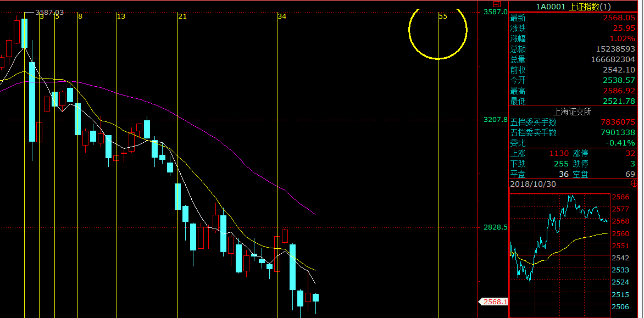Click the previous close 2542.10
The height and width of the screenshot is (318, 644).
(x=619, y=70)
